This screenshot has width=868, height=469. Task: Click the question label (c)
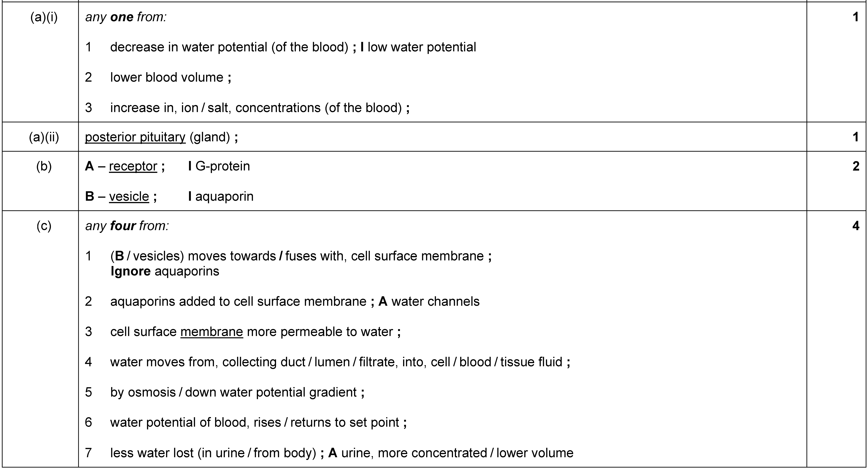tap(44, 226)
